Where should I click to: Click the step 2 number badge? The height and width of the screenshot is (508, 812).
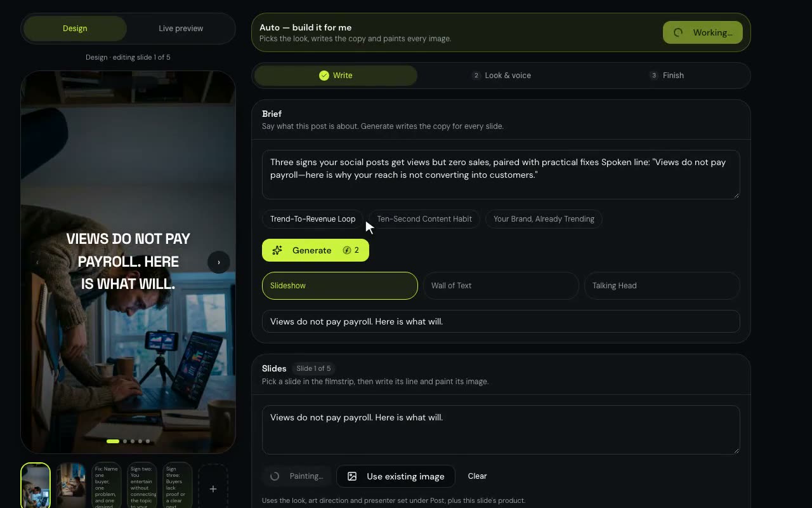tap(476, 76)
